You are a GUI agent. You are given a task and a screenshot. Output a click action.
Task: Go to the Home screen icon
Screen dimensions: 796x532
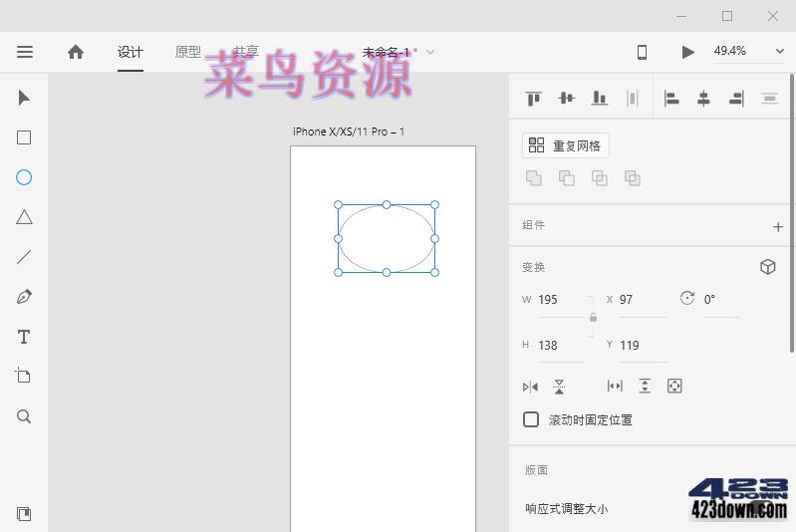(76, 52)
